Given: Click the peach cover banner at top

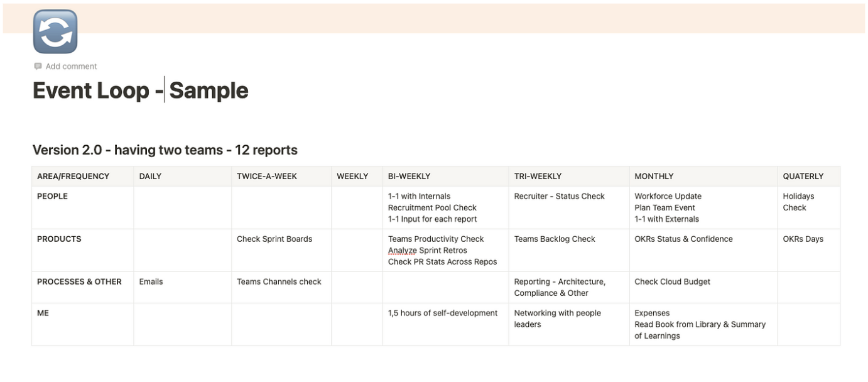Looking at the screenshot, I should (440, 18).
